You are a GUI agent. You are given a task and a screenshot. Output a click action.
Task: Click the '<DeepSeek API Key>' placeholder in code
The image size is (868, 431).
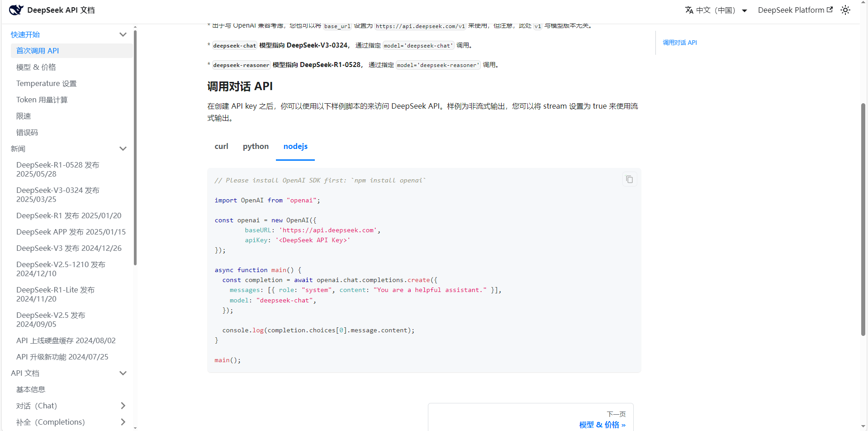click(x=313, y=240)
